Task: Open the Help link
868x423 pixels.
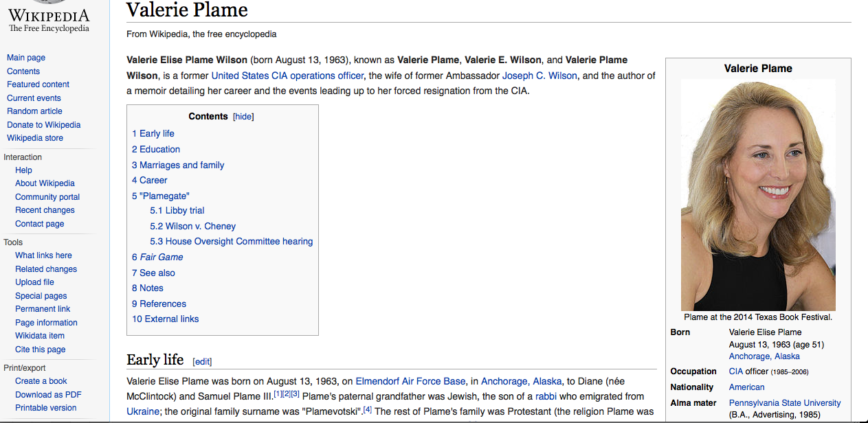Action: coord(24,170)
